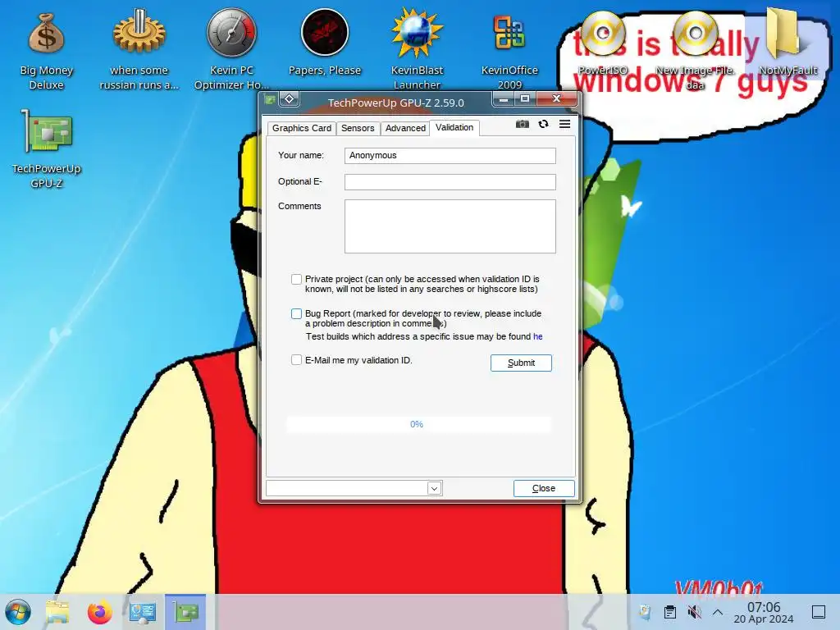Select KevinOffice 2009 desktop icon
The height and width of the screenshot is (630, 840).
[509, 50]
